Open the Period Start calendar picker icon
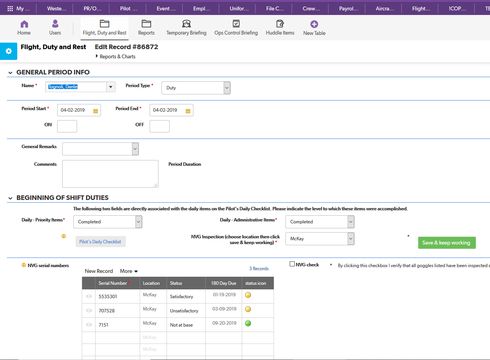 click(95, 111)
